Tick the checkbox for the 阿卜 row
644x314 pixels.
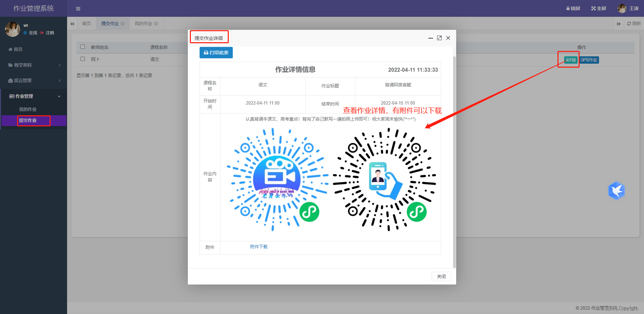click(x=83, y=59)
